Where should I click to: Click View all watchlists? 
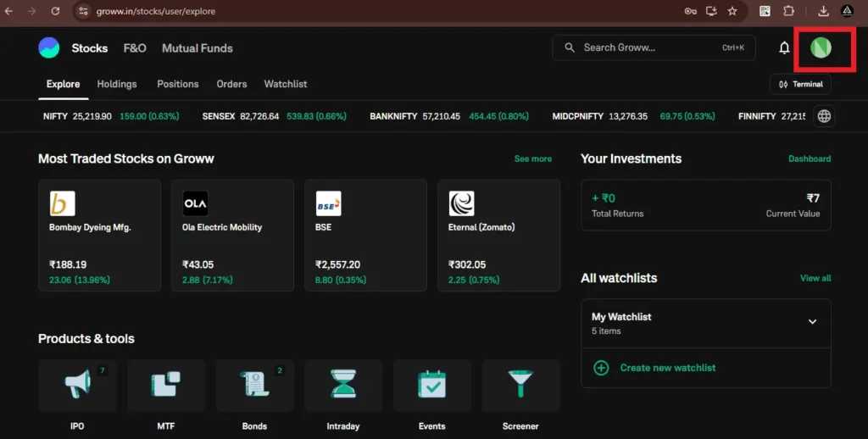pos(815,279)
